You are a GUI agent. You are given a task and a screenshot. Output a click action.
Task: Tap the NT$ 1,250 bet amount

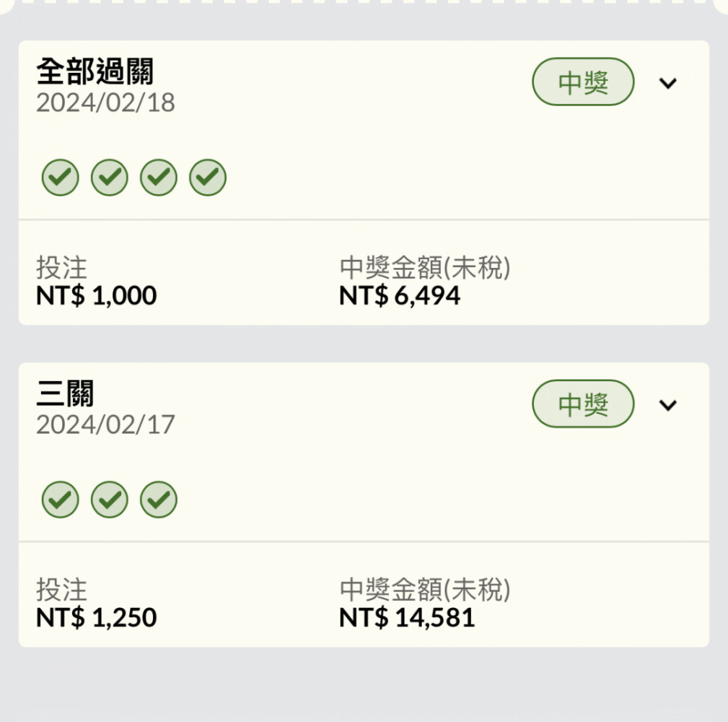[x=97, y=617]
